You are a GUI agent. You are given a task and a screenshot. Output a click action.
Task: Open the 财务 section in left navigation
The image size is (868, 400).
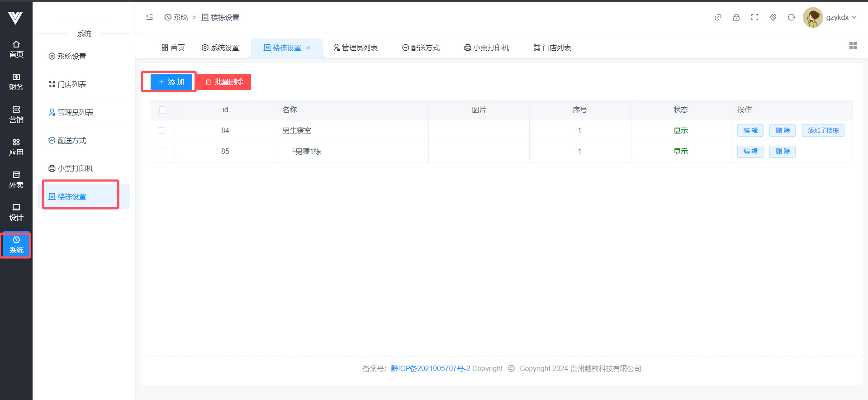16,82
